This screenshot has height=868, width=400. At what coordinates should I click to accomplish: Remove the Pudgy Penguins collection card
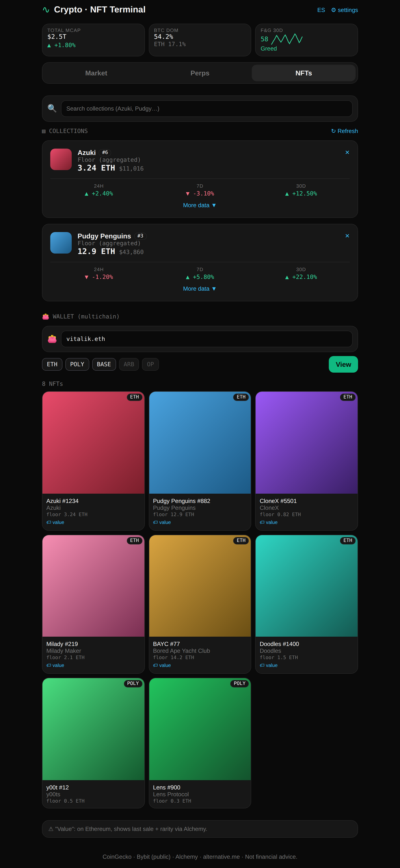(x=347, y=236)
